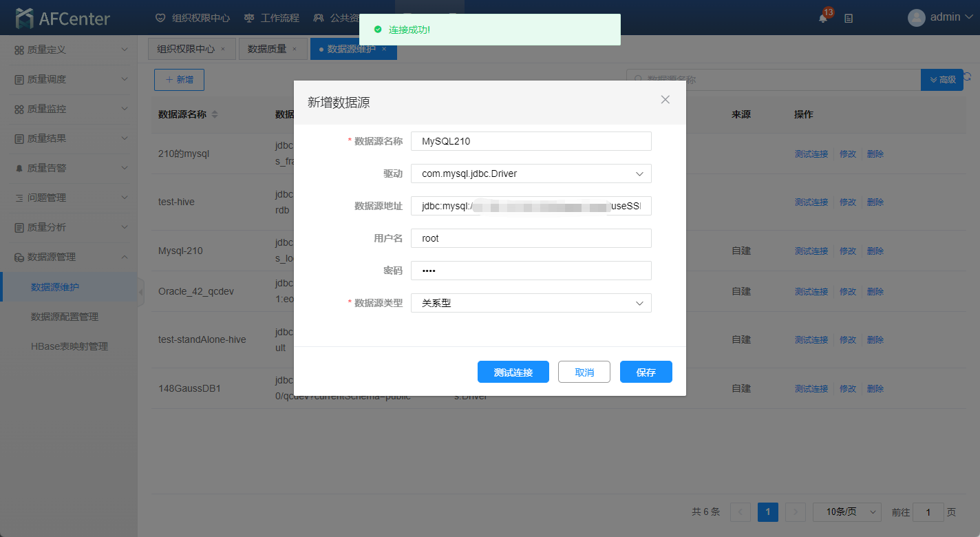Open the 10条/页 page size dropdown
This screenshot has width=980, height=537.
coord(846,512)
